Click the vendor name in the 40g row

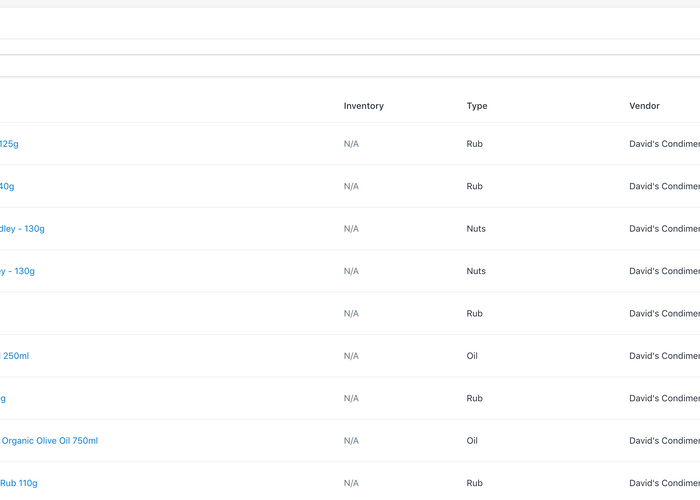point(664,186)
